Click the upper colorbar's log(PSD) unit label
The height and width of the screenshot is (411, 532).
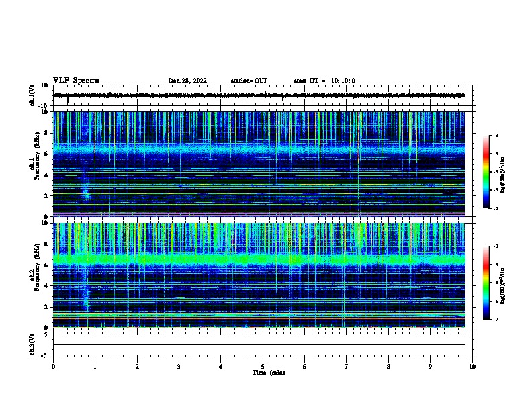point(502,175)
